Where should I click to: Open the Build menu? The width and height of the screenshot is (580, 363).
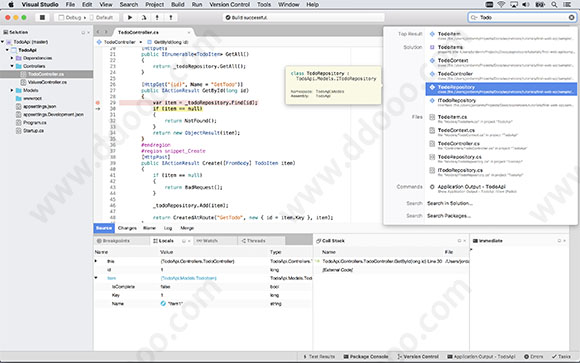pyautogui.click(x=178, y=4)
